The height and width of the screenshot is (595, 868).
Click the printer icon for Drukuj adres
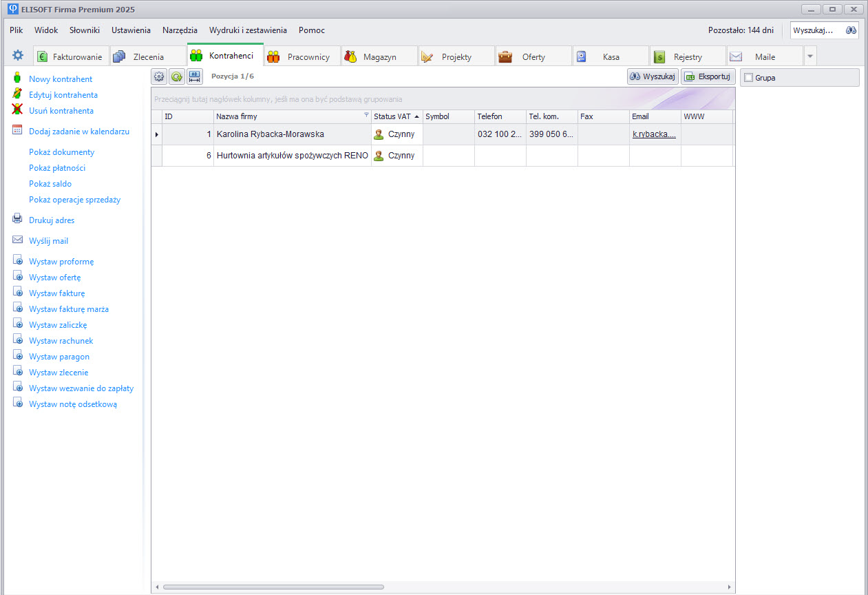coord(18,220)
